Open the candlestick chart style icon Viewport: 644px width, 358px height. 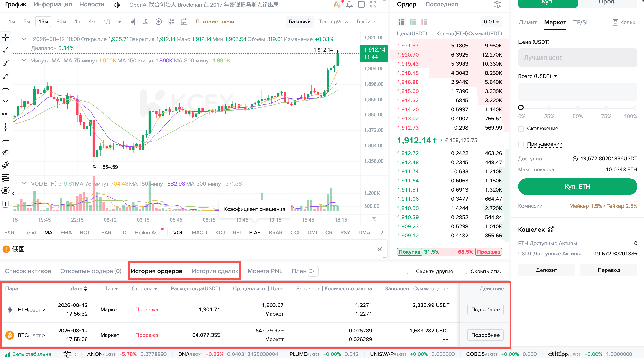[133, 22]
